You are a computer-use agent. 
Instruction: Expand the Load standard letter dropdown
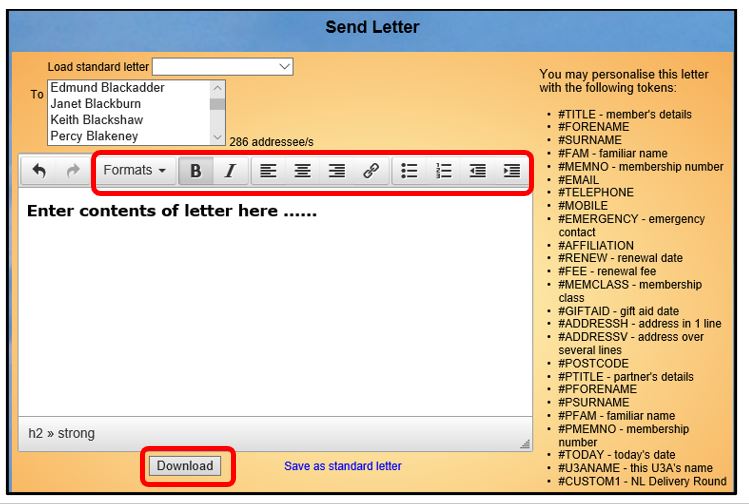click(222, 67)
